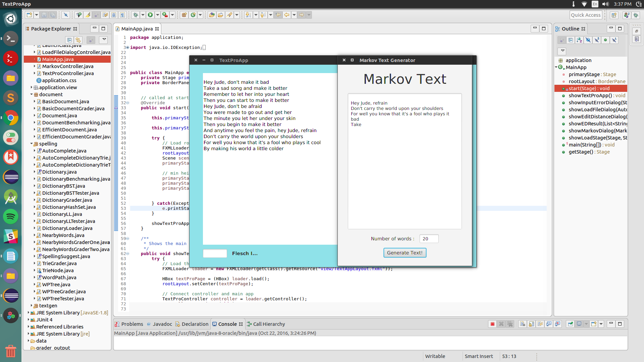The height and width of the screenshot is (362, 644).
Task: Click the Quick Access search box
Action: [x=586, y=15]
